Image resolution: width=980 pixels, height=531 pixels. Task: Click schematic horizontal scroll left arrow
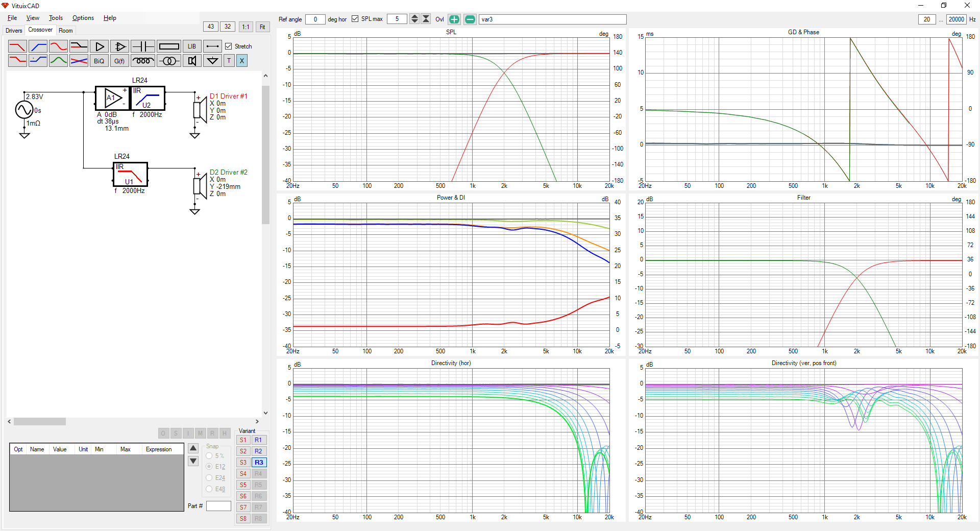click(x=10, y=422)
